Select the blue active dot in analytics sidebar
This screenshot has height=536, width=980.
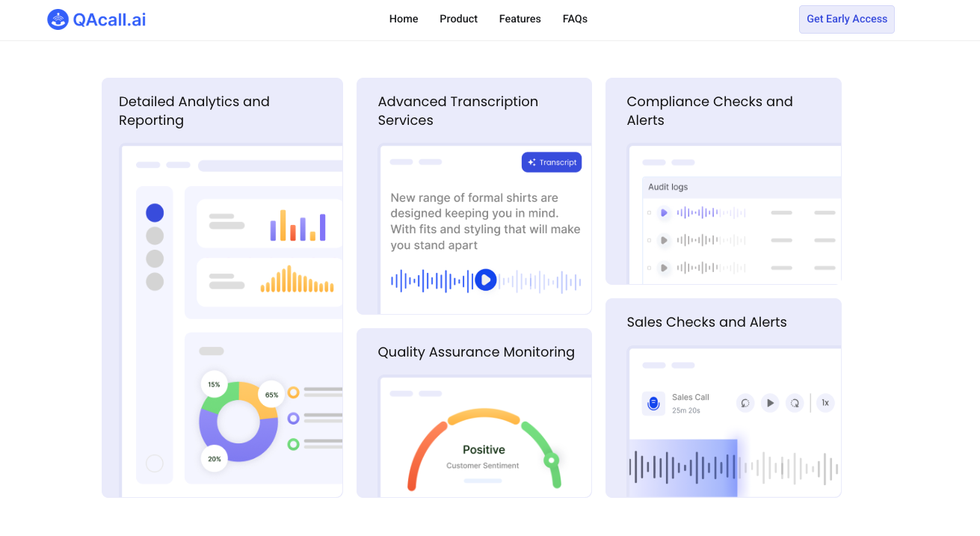[x=155, y=213]
